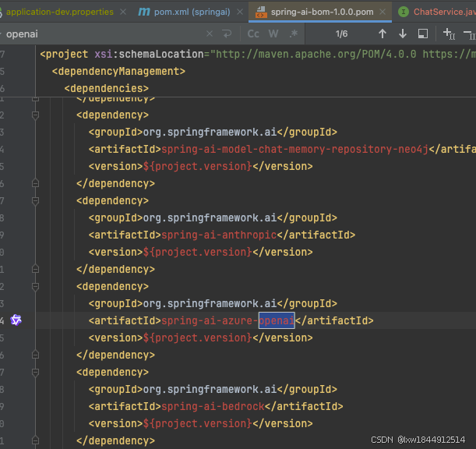The height and width of the screenshot is (449, 476).
Task: Click spring-ai-anthropic artifactId text
Action: [219, 235]
